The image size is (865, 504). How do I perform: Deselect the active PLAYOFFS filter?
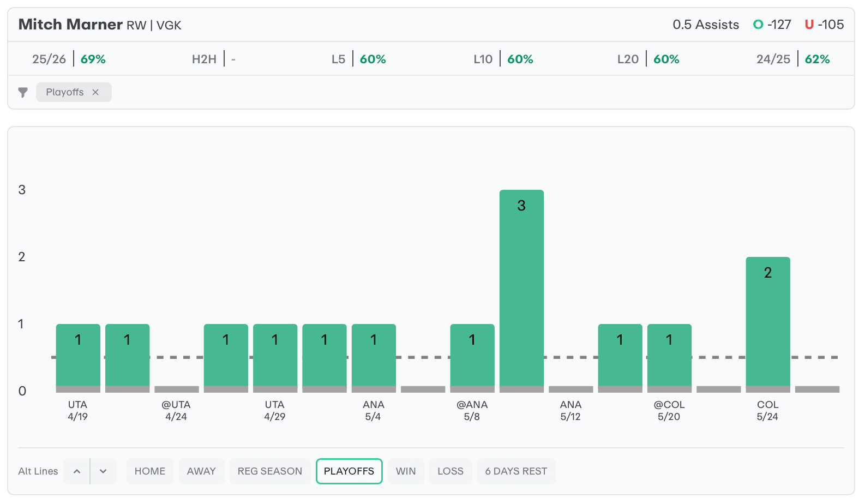tap(349, 471)
